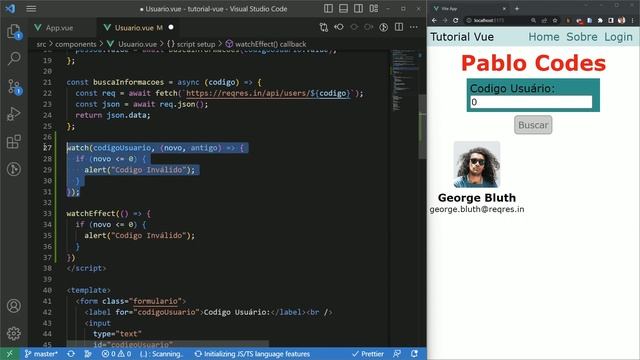Click the Buscar button
The height and width of the screenshot is (360, 640).
533,125
